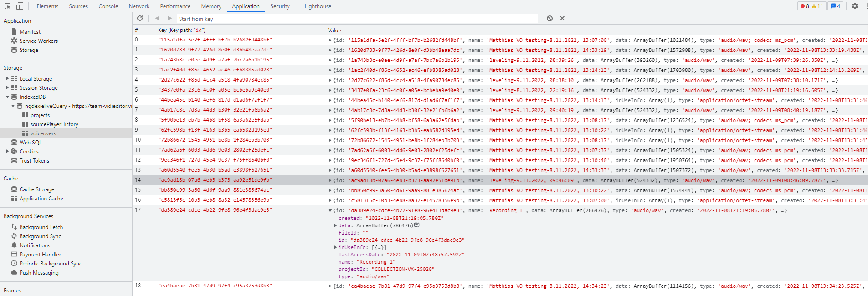Switch to the Network tab

139,6
